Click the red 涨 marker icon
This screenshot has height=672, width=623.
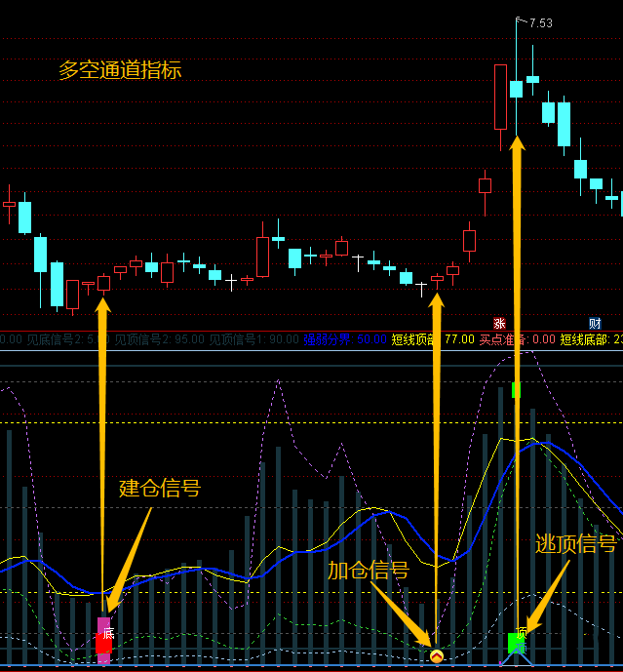[x=499, y=324]
